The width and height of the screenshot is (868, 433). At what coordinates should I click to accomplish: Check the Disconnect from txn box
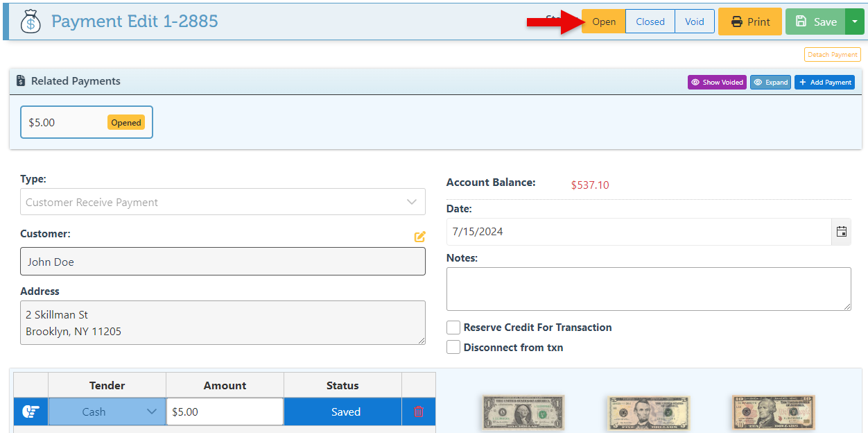[x=453, y=348]
